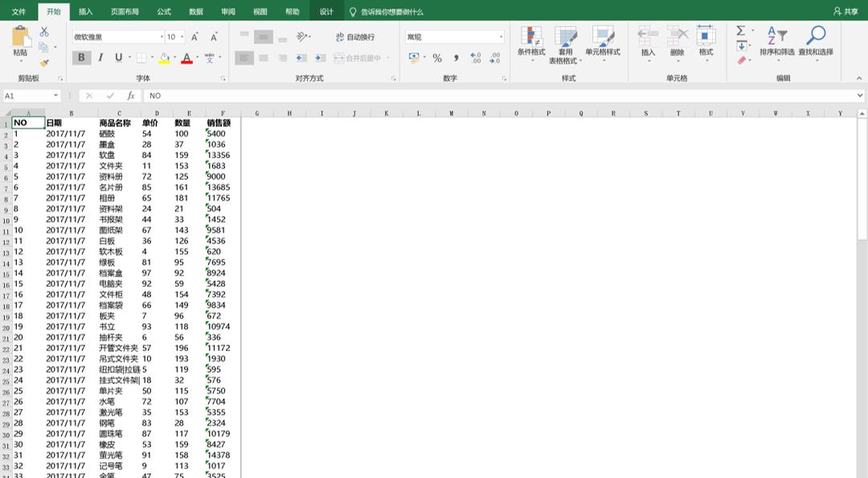Open the Name Box dropdown arrow
Image resolution: width=868 pixels, height=478 pixels.
[56, 96]
